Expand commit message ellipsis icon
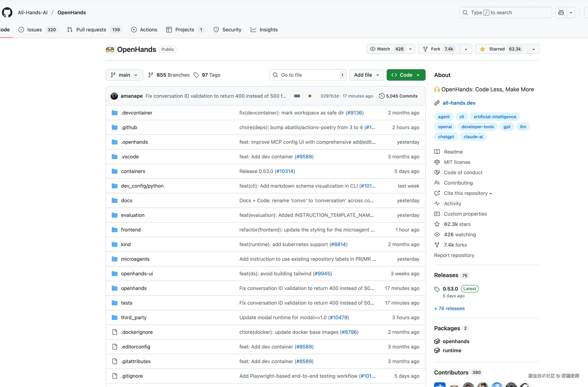 [x=297, y=96]
